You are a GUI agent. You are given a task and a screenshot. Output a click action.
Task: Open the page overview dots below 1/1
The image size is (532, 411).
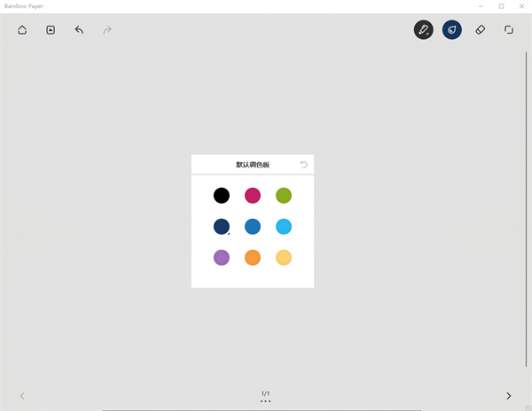pyautogui.click(x=265, y=401)
